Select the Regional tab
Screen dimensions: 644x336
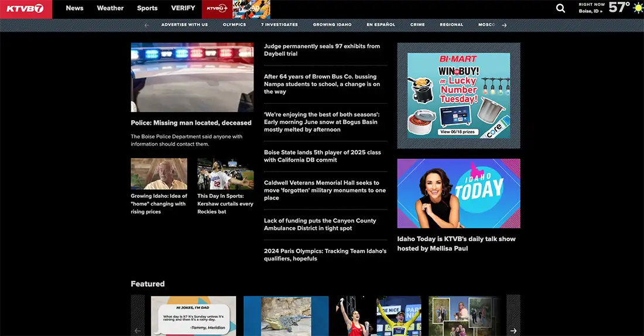[451, 25]
